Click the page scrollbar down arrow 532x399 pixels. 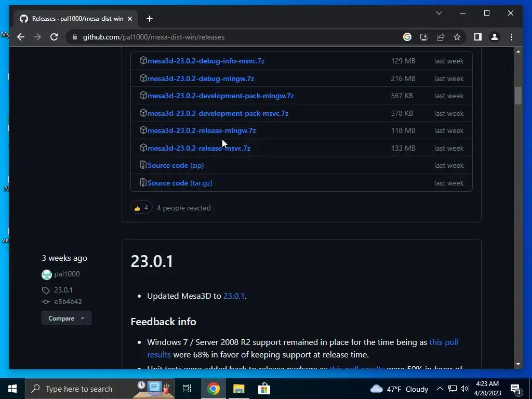tap(518, 364)
